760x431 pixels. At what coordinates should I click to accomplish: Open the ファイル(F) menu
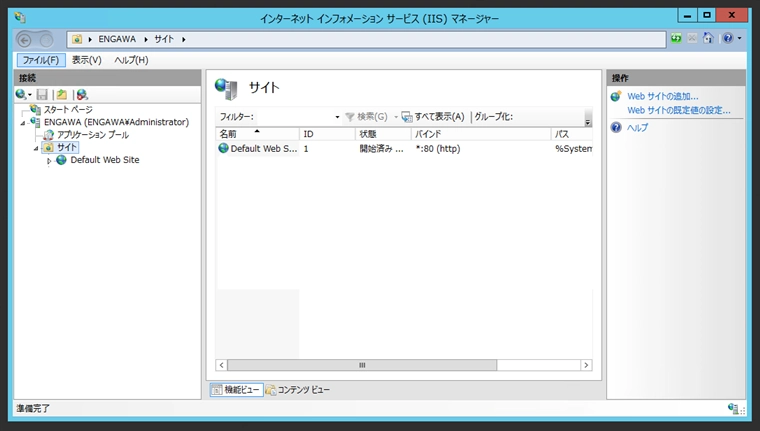41,60
